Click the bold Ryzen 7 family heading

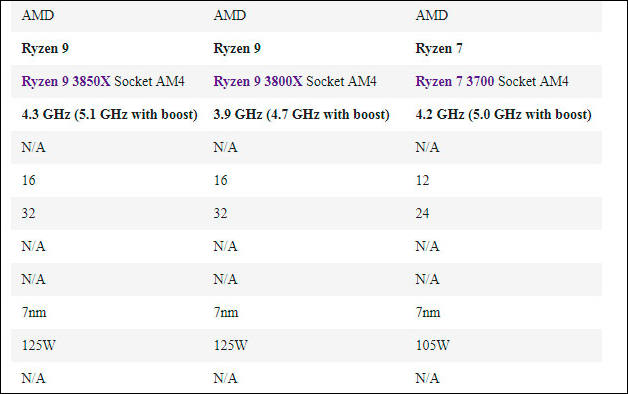click(439, 48)
